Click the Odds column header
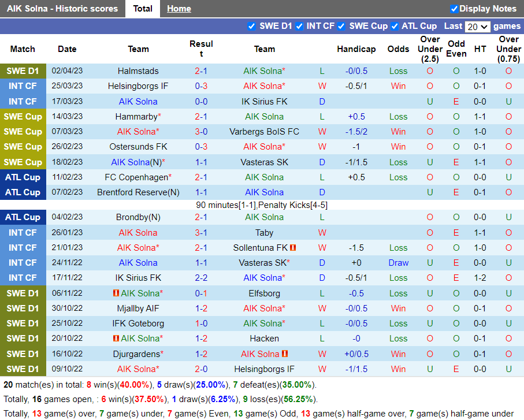 click(x=398, y=49)
